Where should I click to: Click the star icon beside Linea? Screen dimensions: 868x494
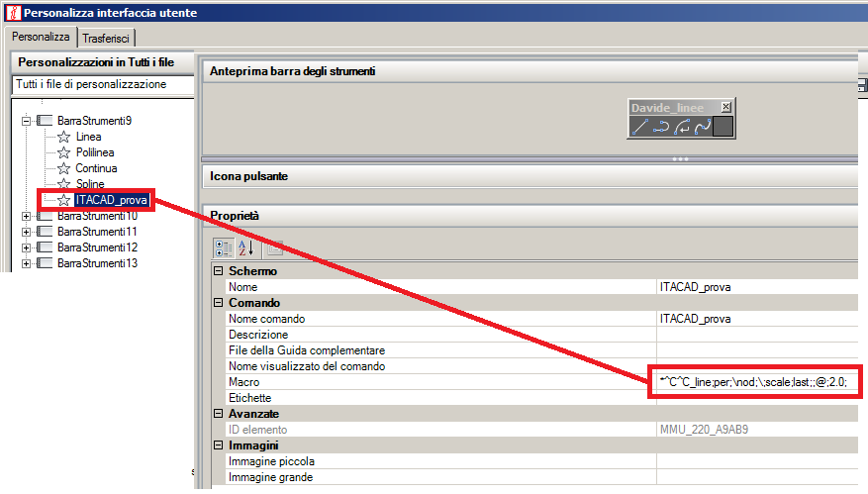point(64,137)
